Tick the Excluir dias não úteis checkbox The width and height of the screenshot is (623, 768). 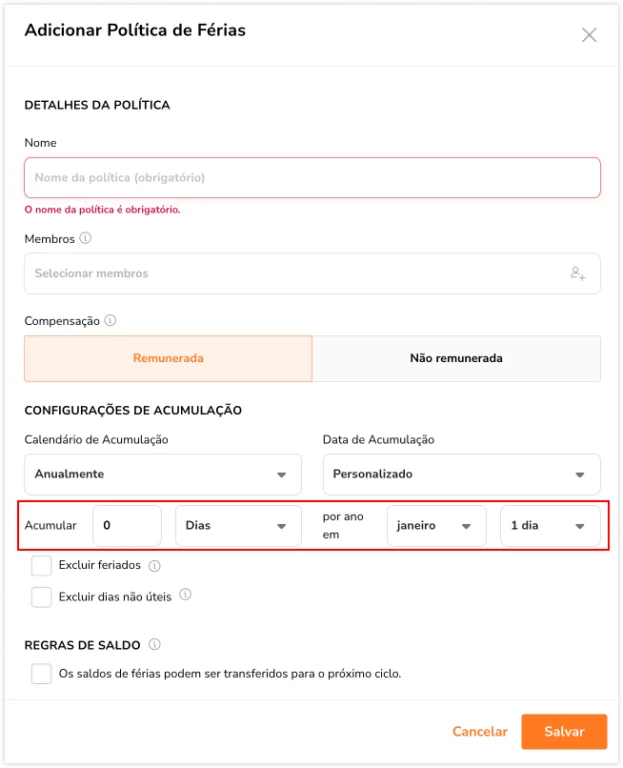pyautogui.click(x=41, y=597)
